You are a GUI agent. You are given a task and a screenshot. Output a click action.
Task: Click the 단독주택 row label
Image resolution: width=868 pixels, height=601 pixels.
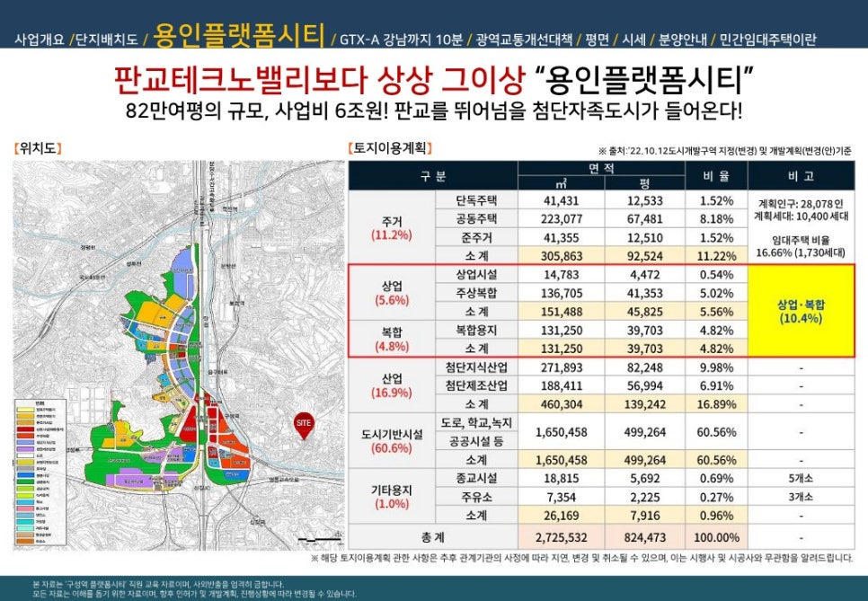click(476, 200)
